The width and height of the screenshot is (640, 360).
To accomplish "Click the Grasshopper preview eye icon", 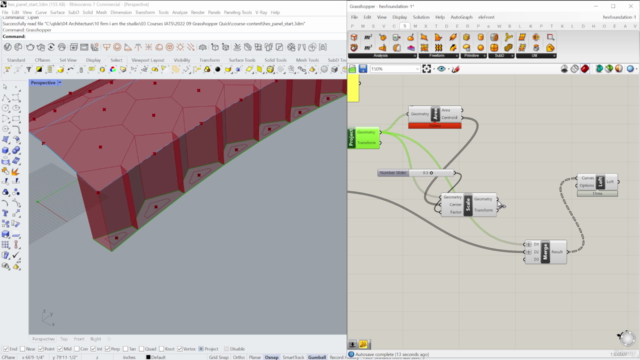I will 441,69.
